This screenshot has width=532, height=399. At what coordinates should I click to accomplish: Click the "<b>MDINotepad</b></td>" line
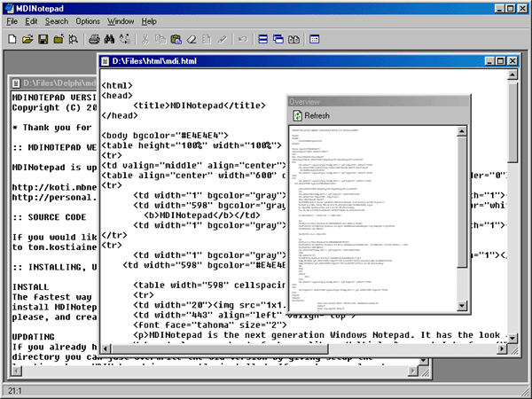tap(202, 215)
